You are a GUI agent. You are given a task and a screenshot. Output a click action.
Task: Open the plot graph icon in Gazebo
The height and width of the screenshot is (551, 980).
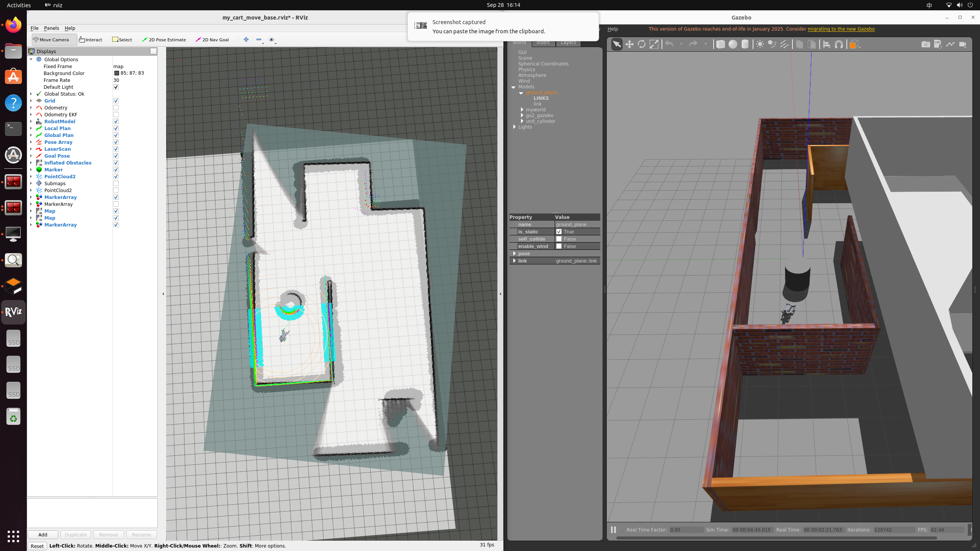[x=950, y=44]
